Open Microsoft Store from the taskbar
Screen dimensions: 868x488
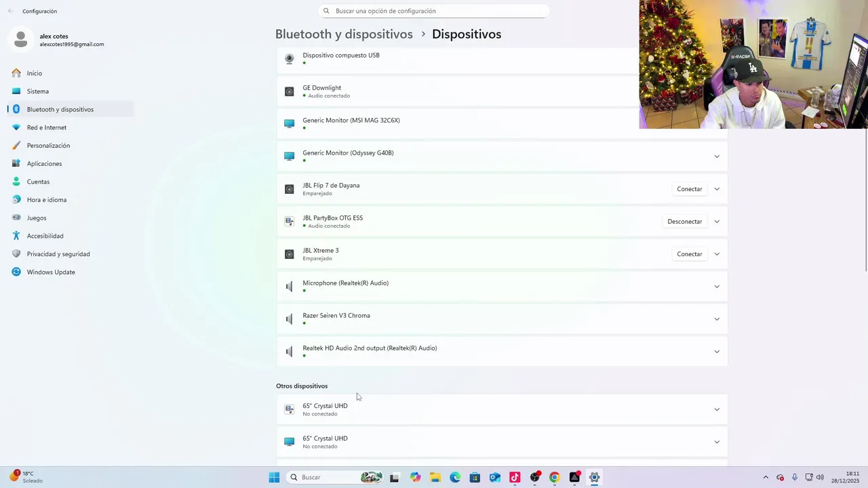coord(475,477)
